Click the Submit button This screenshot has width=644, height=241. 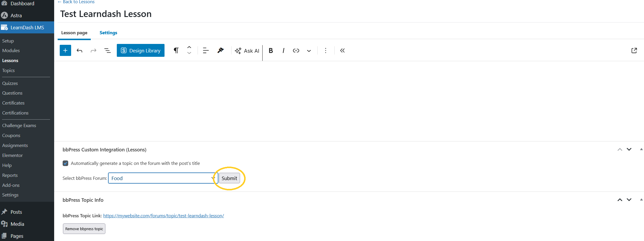pyautogui.click(x=229, y=178)
